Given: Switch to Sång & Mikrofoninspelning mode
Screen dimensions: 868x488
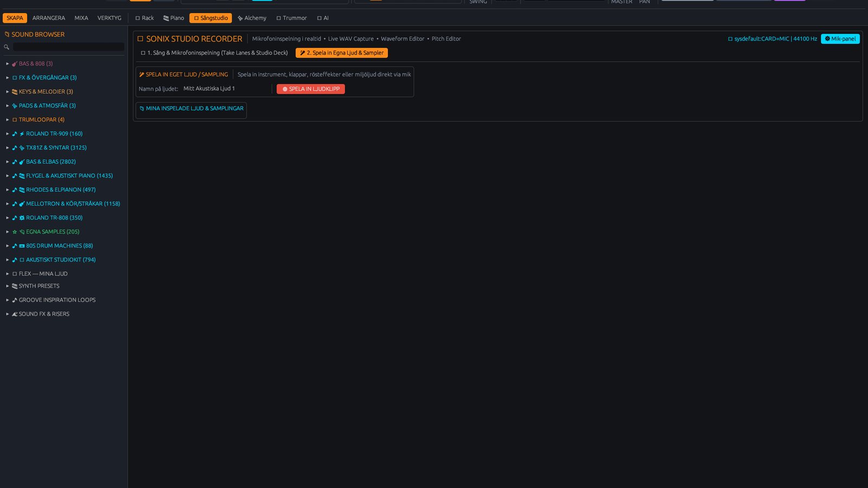Looking at the screenshot, I should coord(214,53).
